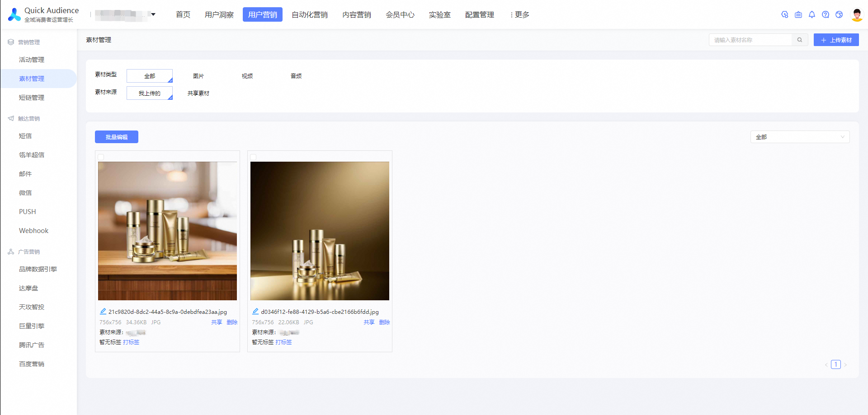Open 微信 in sidebar
868x415 pixels.
tap(25, 193)
